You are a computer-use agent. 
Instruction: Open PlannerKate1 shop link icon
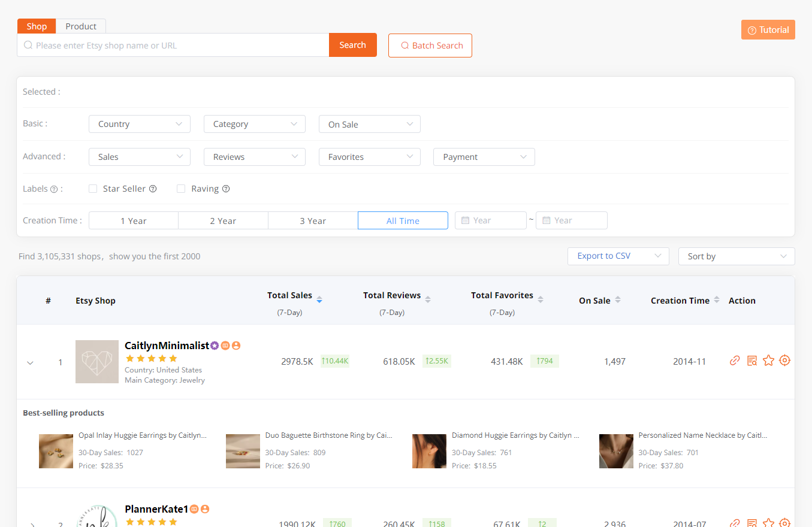click(735, 522)
